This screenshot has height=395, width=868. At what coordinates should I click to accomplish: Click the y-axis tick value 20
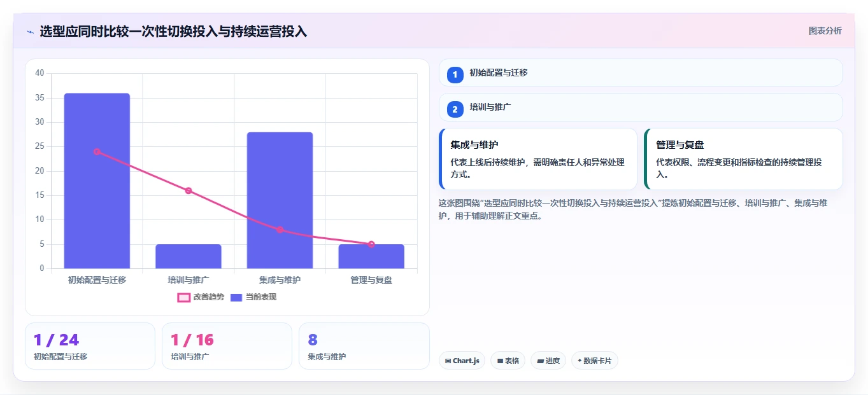tap(39, 171)
